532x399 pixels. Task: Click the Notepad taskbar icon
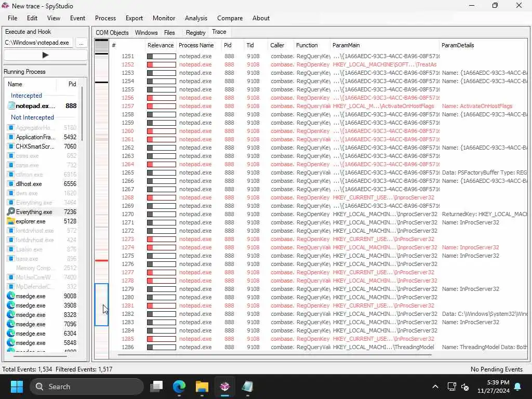pos(247,387)
